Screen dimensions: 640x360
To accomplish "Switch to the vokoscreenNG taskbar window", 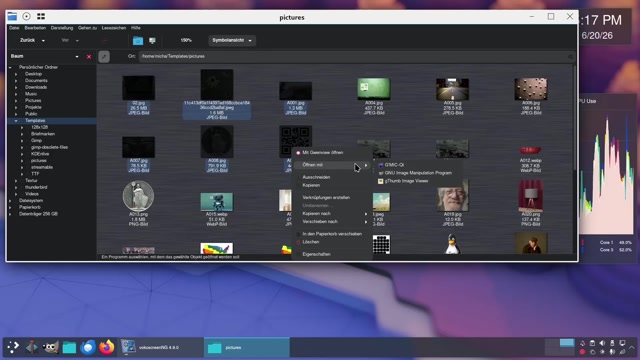I will tap(160, 347).
